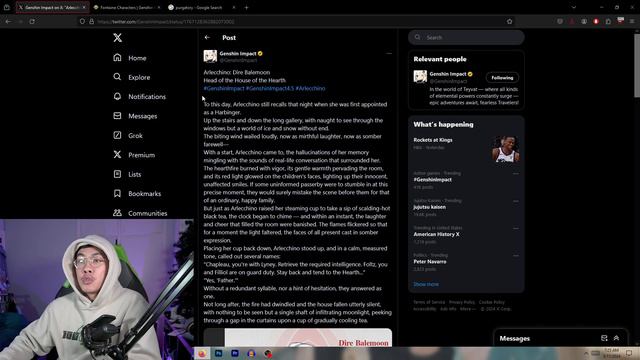
Task: Close the purgatory Google Search tab
Action: [234, 7]
